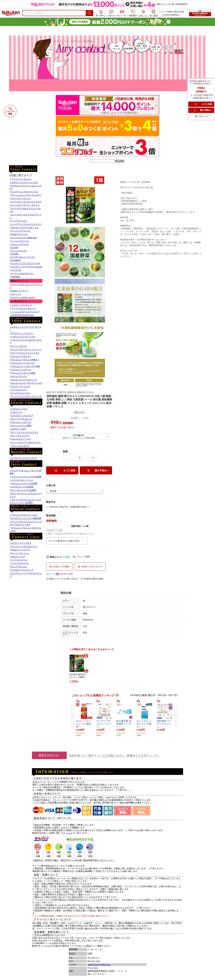215x980 pixels.
Task: Open browsing history (閲覧履歴) icon in header
Action: tap(133, 12)
